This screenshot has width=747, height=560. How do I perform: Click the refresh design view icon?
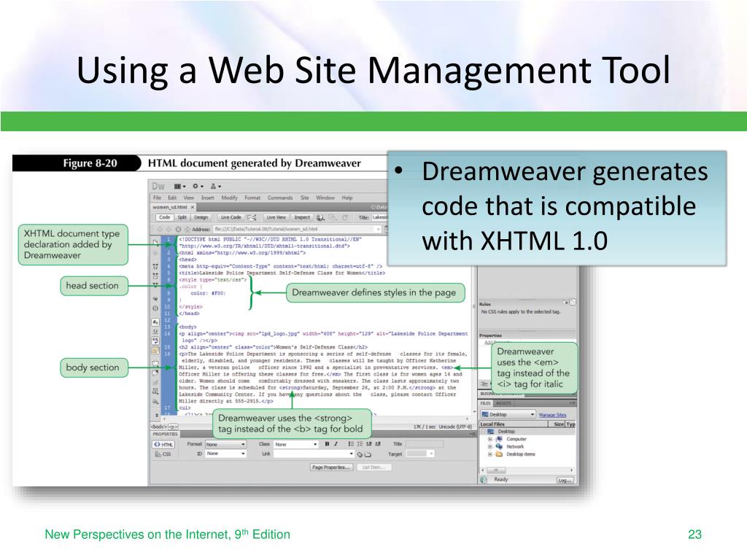click(344, 217)
